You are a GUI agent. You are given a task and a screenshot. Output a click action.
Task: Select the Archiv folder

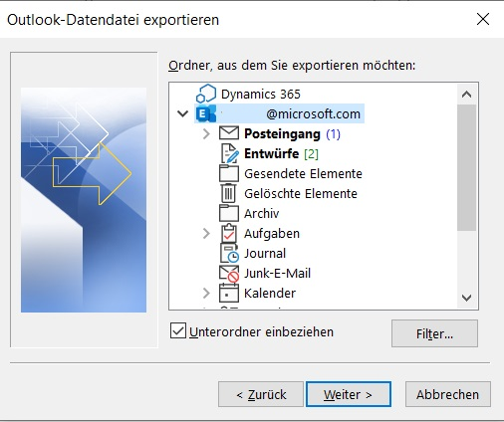(262, 213)
